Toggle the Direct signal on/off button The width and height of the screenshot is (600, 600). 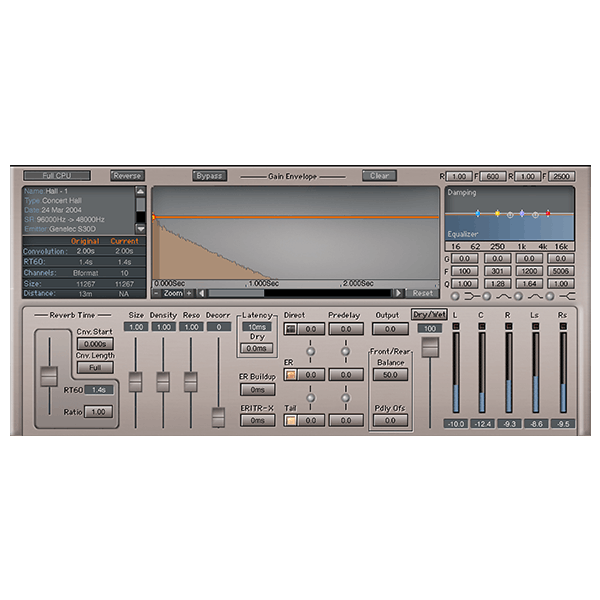(290, 329)
